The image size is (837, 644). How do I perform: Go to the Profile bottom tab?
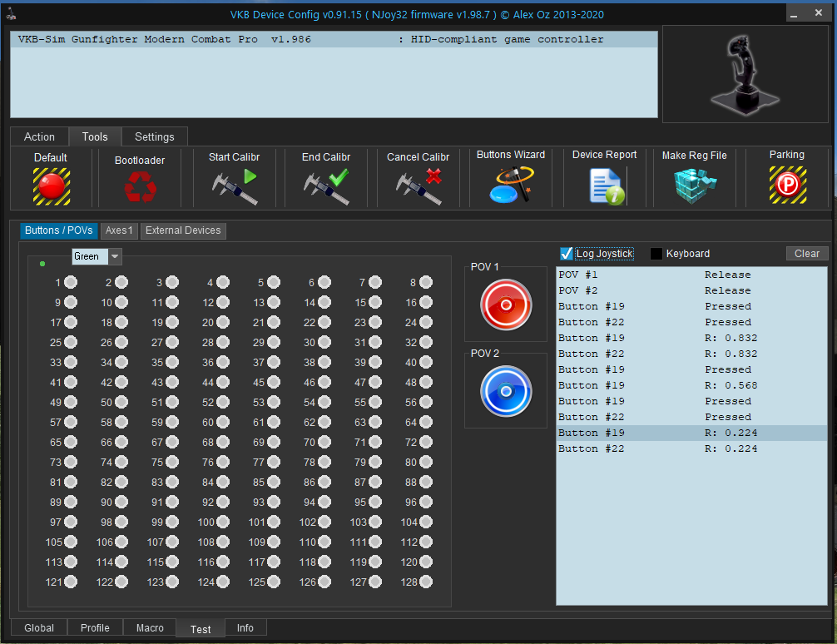point(95,627)
